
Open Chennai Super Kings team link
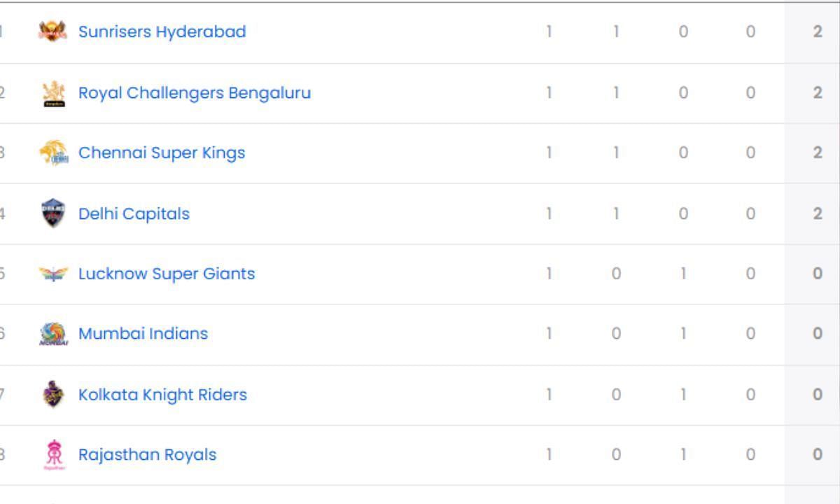[x=162, y=153]
